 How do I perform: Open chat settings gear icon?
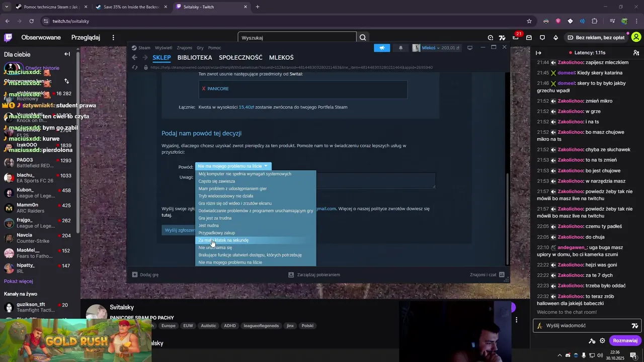pyautogui.click(x=602, y=340)
